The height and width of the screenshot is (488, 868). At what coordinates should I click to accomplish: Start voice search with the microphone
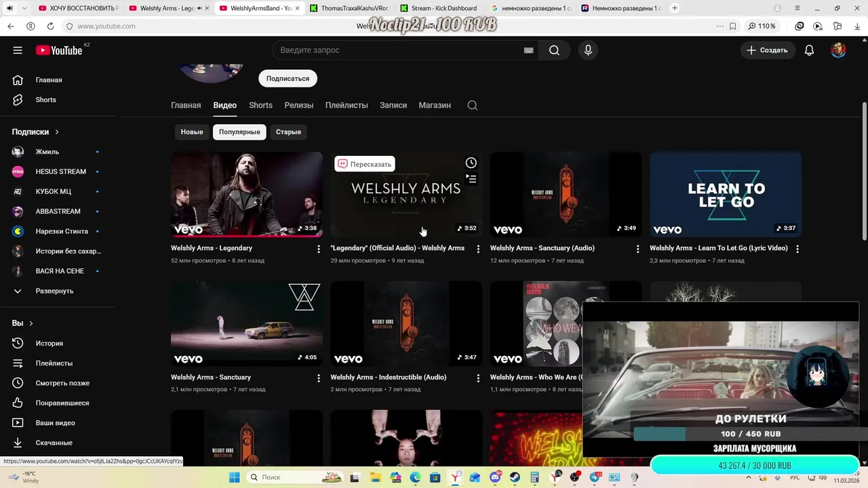click(588, 50)
